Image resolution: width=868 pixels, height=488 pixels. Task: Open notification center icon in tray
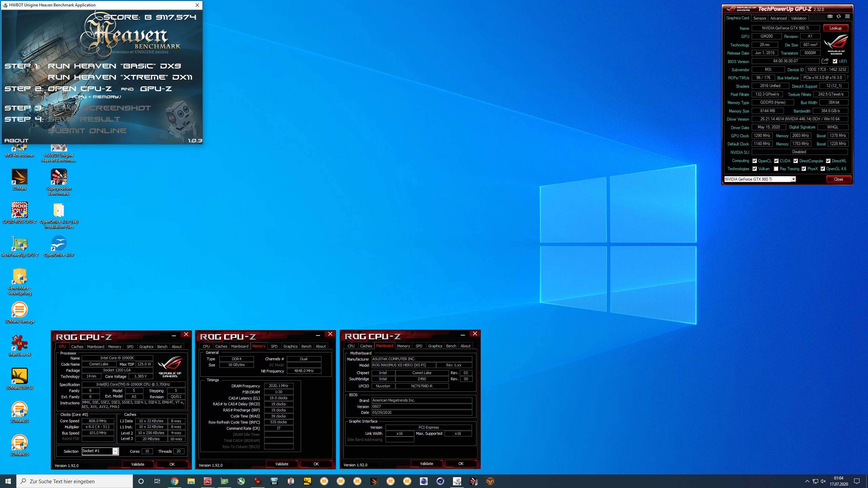pyautogui.click(x=857, y=481)
